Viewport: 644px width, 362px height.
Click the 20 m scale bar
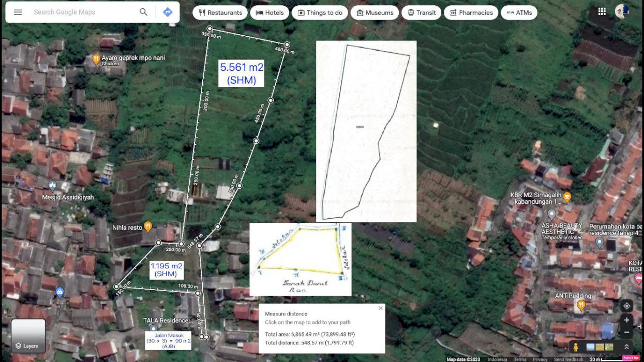coord(605,359)
